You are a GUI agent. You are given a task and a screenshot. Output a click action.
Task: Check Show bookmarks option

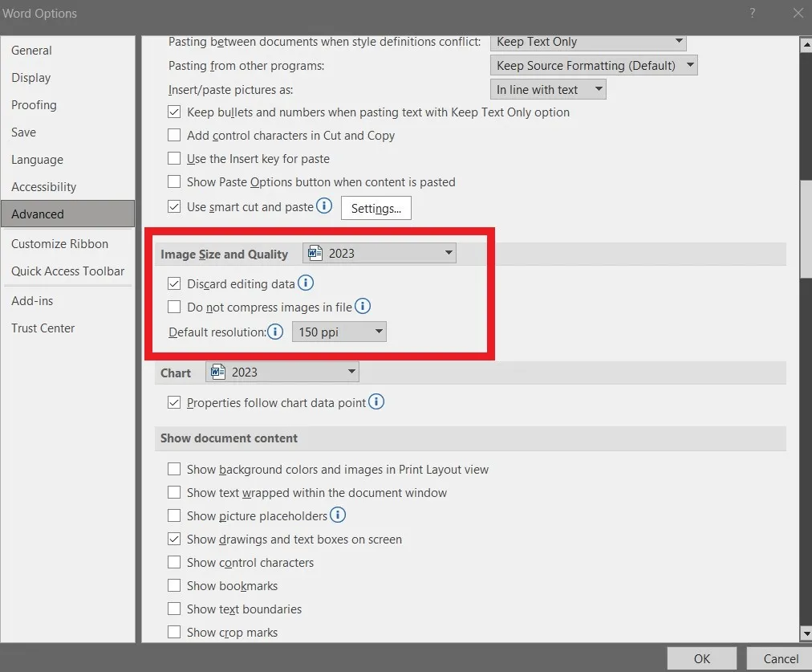[174, 585]
